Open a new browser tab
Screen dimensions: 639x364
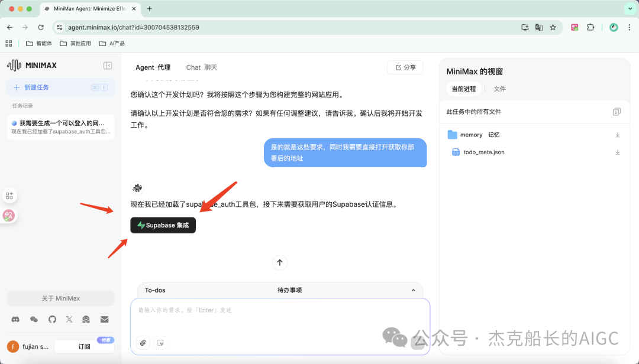pos(150,8)
